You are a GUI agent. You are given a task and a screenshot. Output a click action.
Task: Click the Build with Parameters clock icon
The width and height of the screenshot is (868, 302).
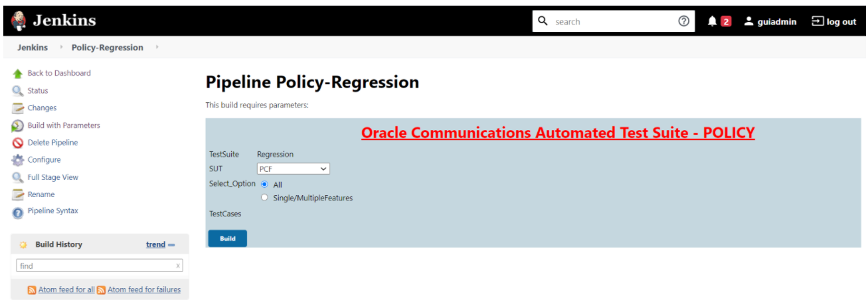pos(18,125)
